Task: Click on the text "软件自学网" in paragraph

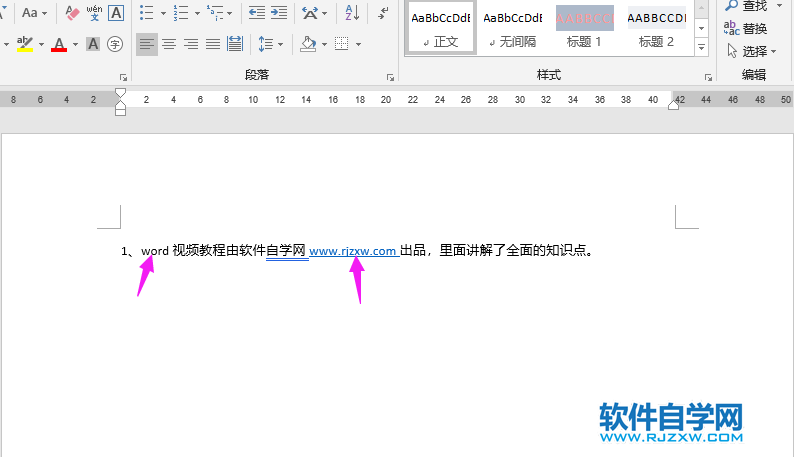Action: pyautogui.click(x=273, y=250)
